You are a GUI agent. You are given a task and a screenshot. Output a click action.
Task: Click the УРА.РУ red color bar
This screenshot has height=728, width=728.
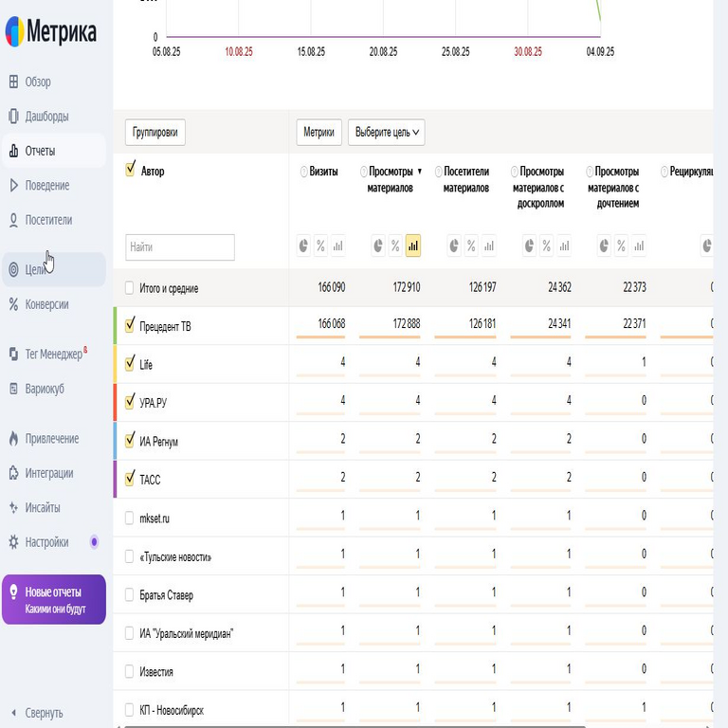pos(115,402)
